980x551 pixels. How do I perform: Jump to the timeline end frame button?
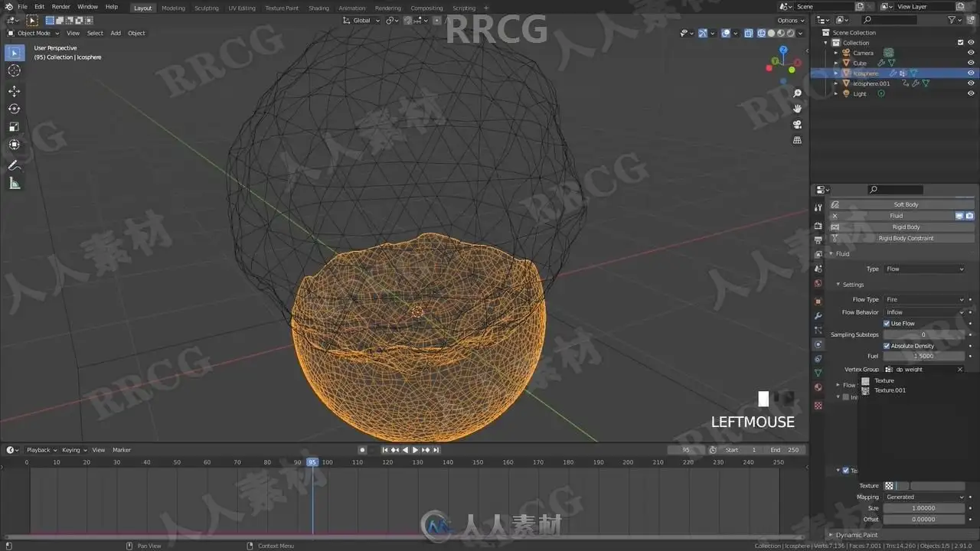[x=436, y=450]
